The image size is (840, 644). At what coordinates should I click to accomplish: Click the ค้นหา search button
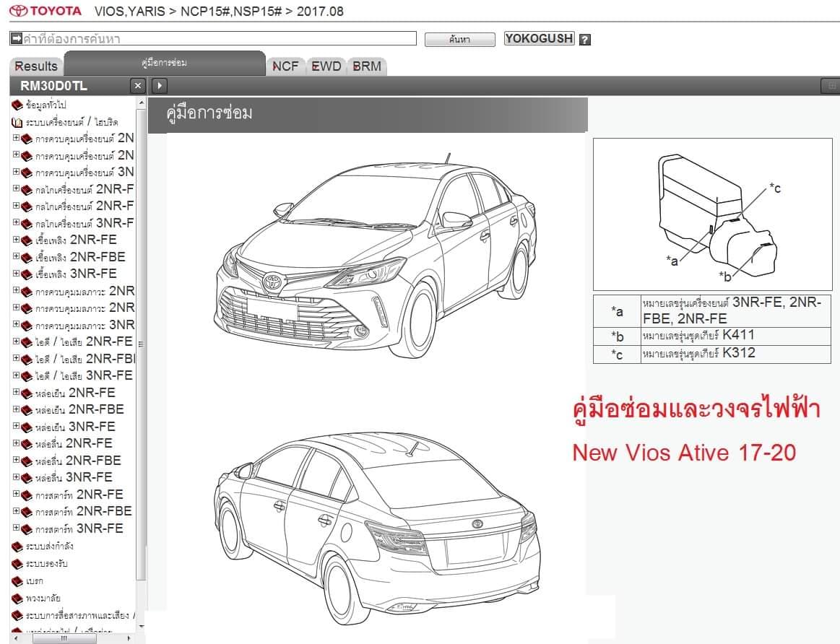pos(459,40)
